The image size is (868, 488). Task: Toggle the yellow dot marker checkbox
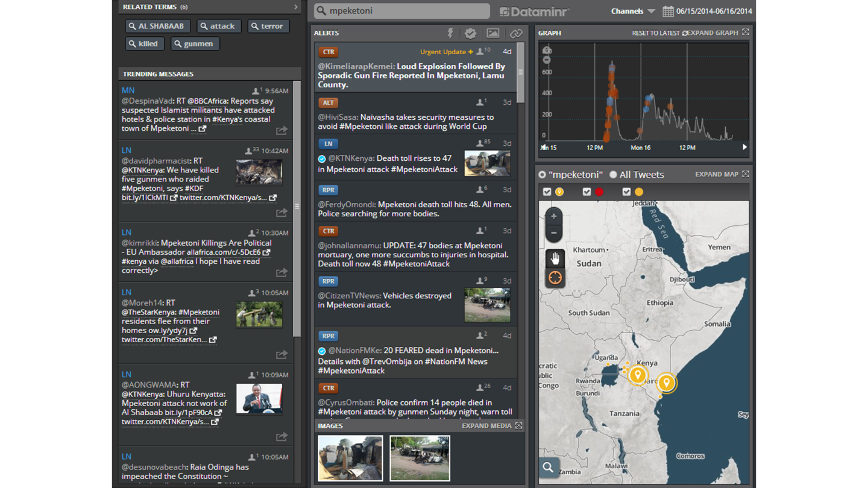626,192
